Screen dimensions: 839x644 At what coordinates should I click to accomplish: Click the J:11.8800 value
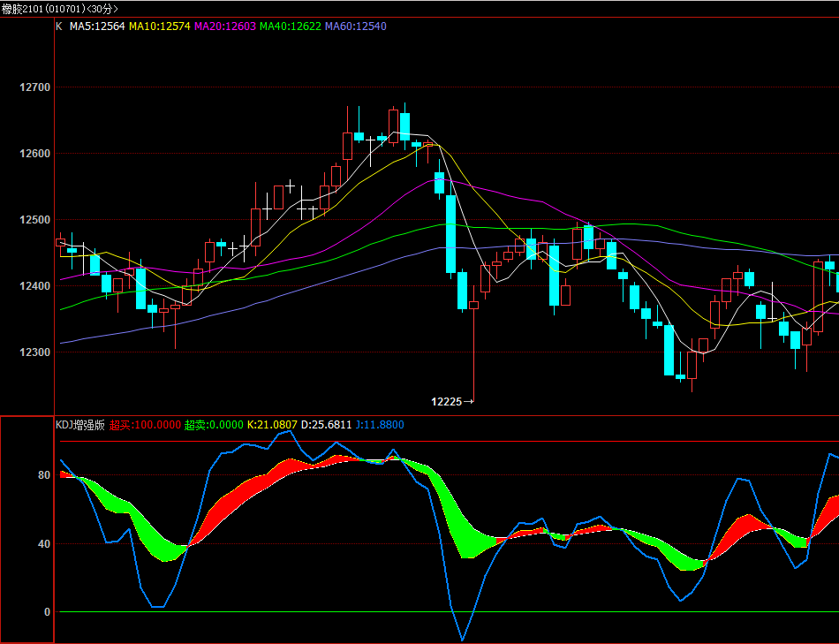pyautogui.click(x=380, y=425)
